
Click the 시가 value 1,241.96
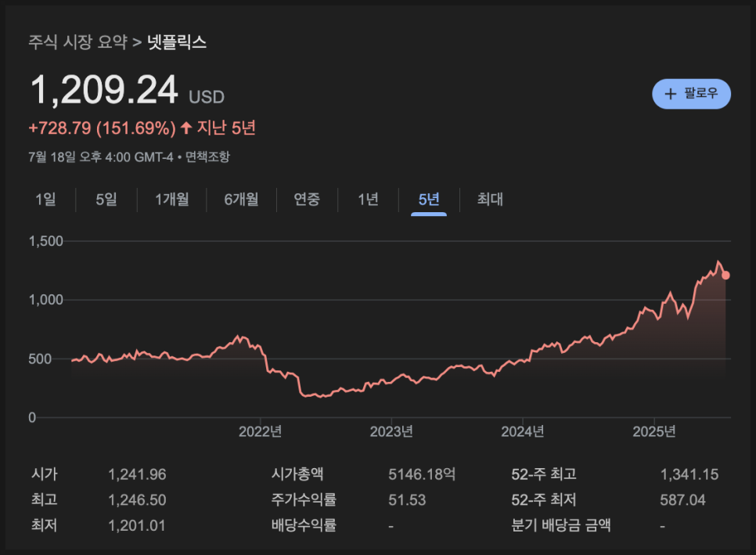137,474
